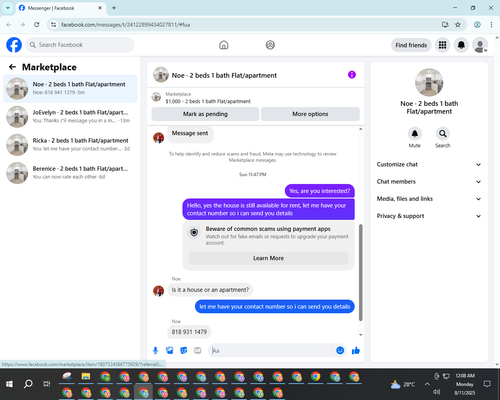Image resolution: width=500 pixels, height=400 pixels.
Task: Click chat scroll down arrow
Action: coord(360,335)
